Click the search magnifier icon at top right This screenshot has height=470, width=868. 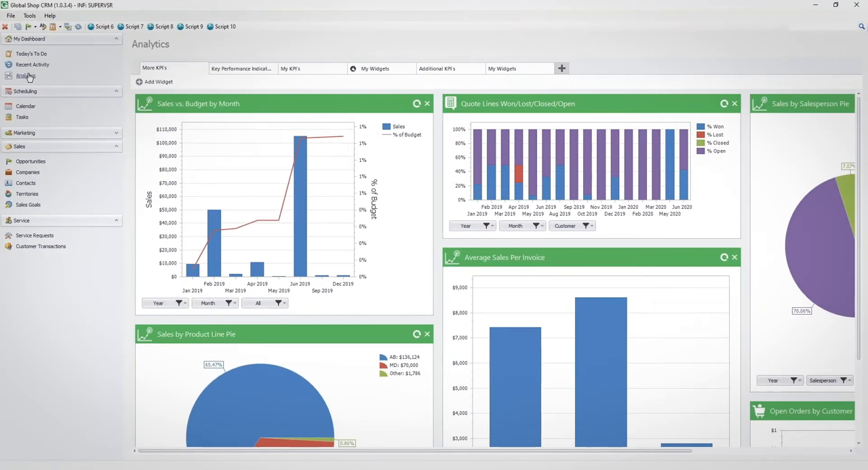pyautogui.click(x=862, y=26)
